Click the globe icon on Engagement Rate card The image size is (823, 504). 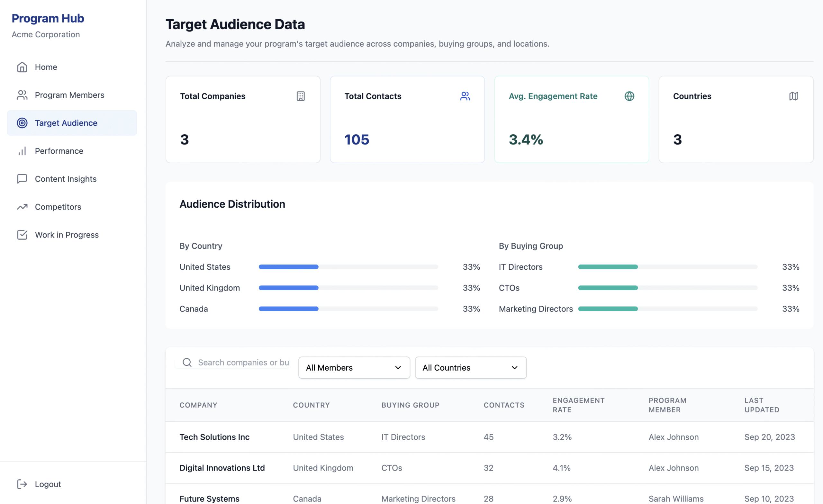[x=629, y=96]
